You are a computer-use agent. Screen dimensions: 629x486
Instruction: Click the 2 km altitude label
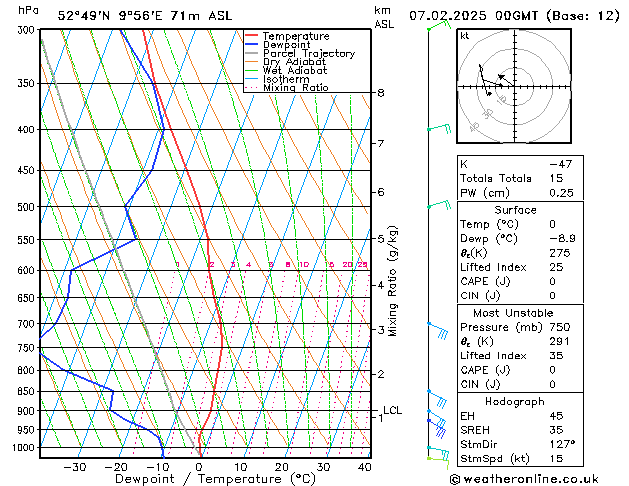[381, 374]
